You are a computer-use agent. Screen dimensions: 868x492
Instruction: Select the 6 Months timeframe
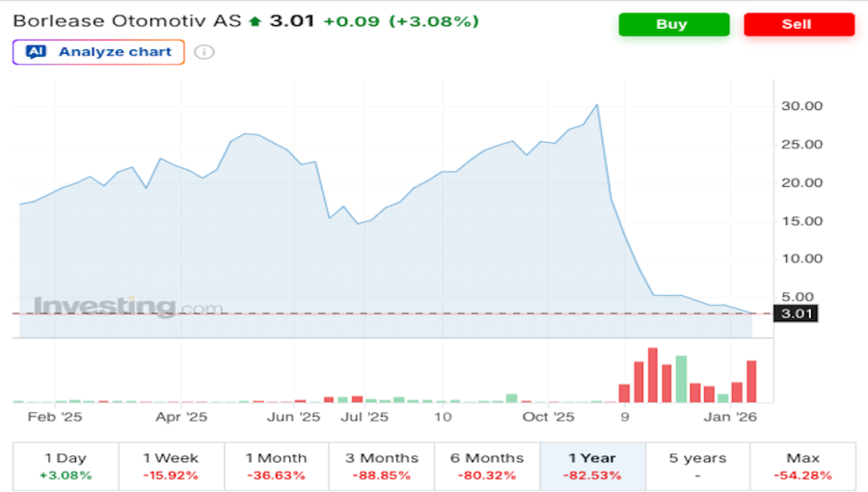tap(486, 466)
